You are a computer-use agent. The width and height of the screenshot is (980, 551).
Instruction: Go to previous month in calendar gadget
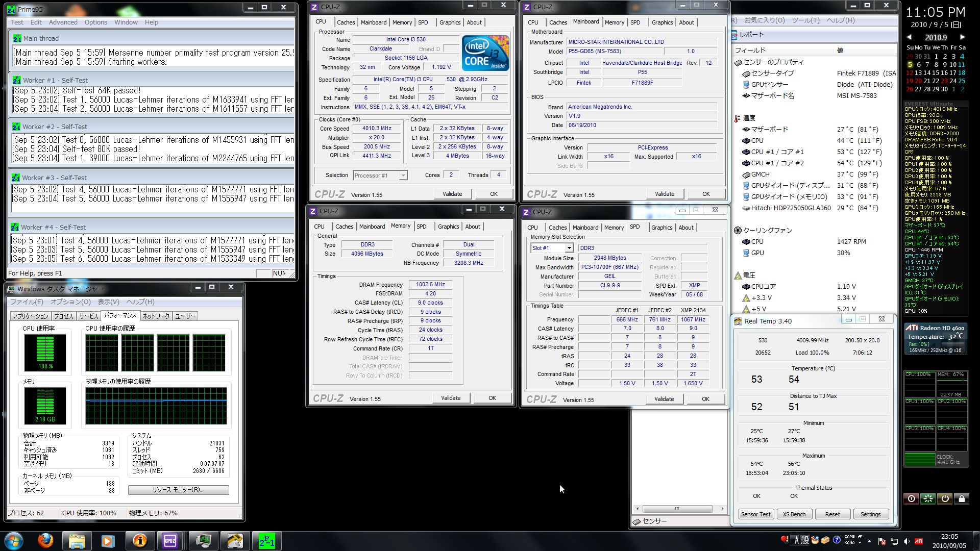pyautogui.click(x=910, y=37)
